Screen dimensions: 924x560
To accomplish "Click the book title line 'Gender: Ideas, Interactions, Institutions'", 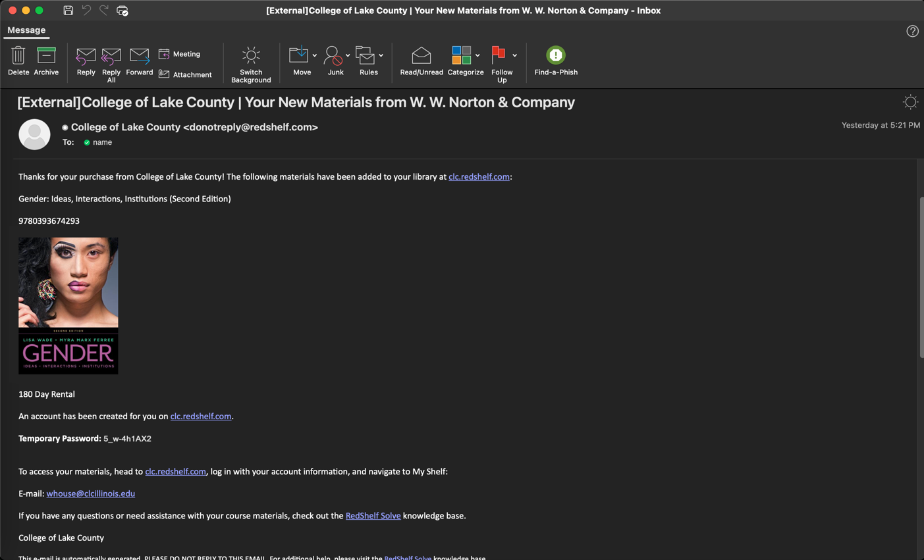I will [124, 199].
